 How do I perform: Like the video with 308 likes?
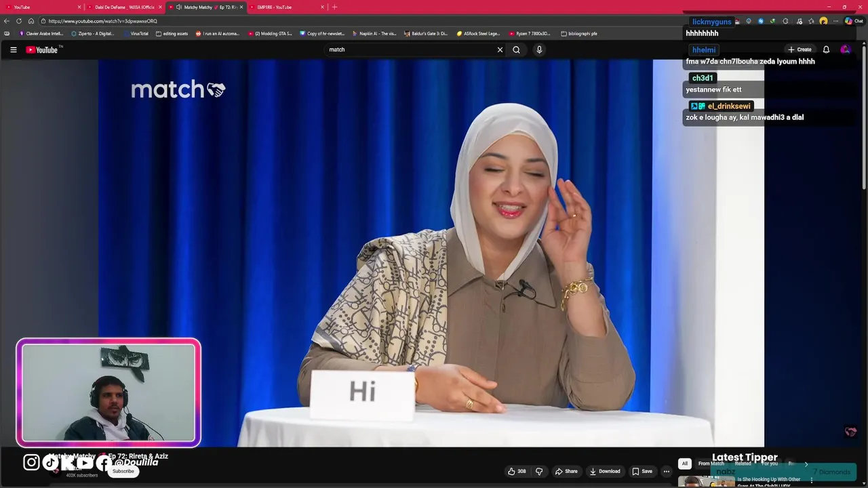click(517, 471)
